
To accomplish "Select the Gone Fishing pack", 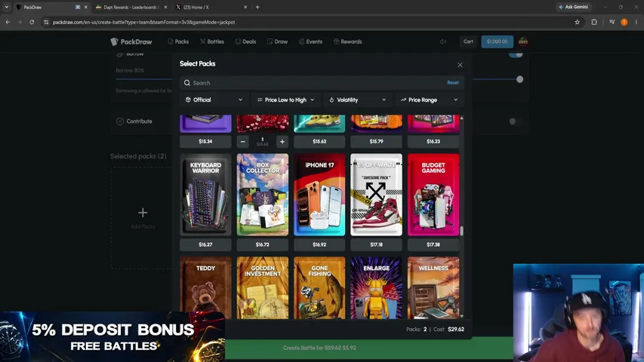I will (319, 287).
